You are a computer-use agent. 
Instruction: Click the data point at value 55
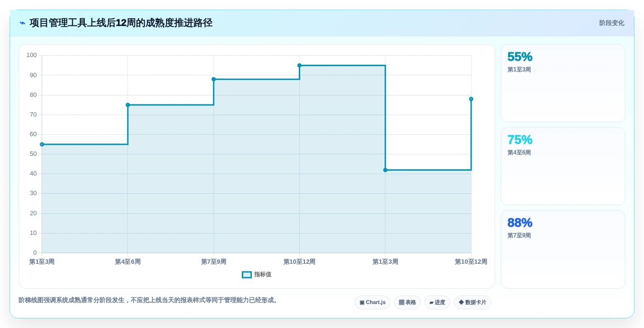42,144
